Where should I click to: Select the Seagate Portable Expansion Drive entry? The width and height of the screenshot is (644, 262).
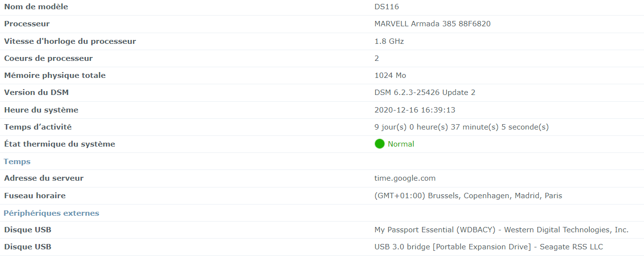(322, 247)
